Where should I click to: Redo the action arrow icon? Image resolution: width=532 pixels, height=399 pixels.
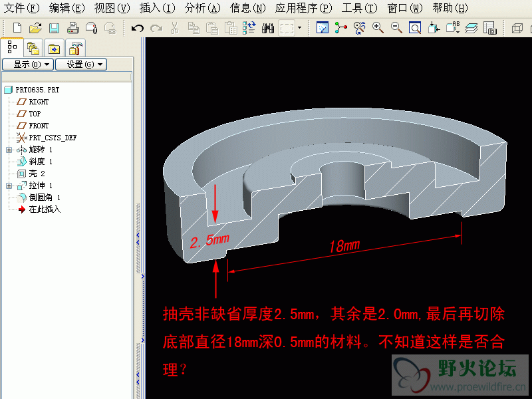click(156, 28)
